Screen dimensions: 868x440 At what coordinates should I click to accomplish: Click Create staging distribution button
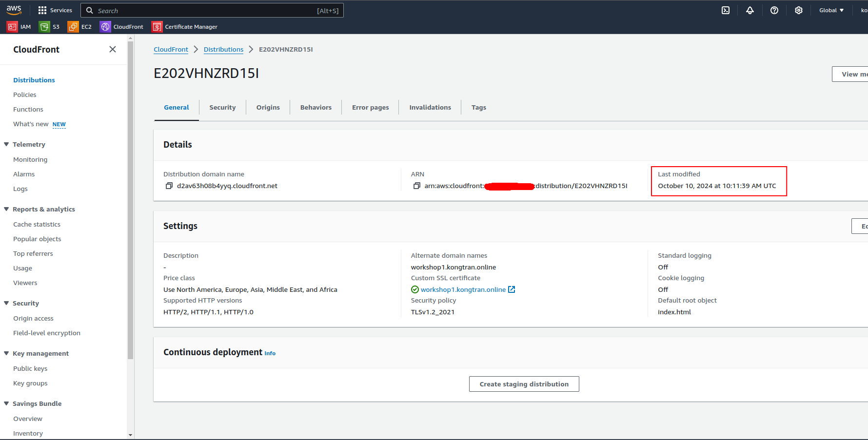[x=524, y=384]
